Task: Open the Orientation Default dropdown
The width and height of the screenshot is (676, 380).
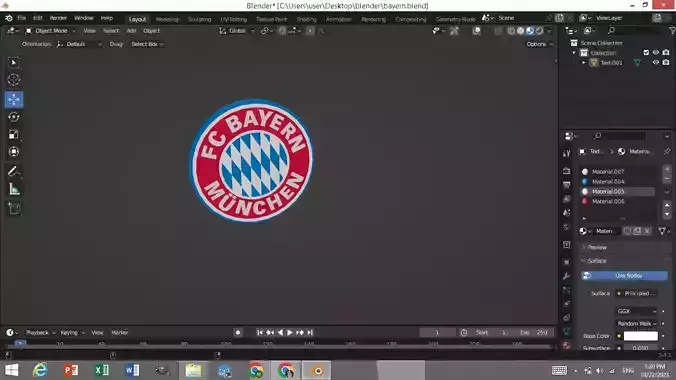Action: click(79, 44)
